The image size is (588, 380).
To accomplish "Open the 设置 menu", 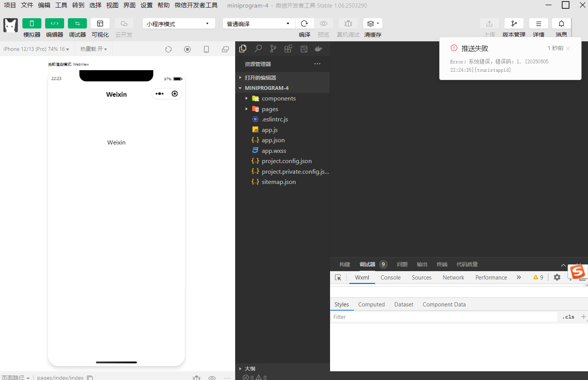I will 146,5.
